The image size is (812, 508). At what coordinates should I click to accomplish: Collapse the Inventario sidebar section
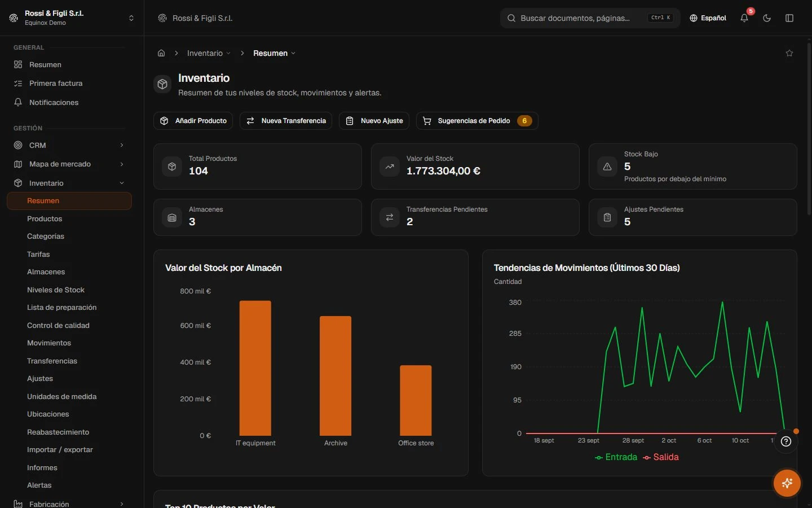click(69, 183)
